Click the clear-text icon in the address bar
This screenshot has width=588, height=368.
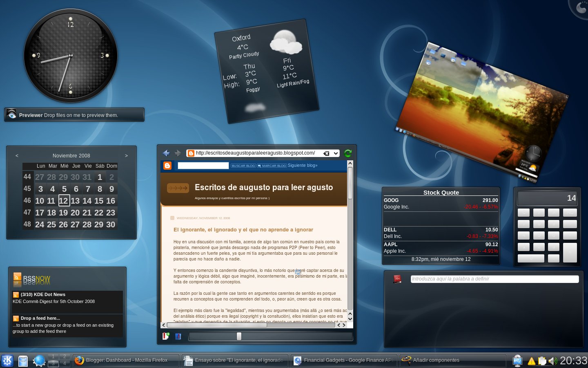pos(326,153)
